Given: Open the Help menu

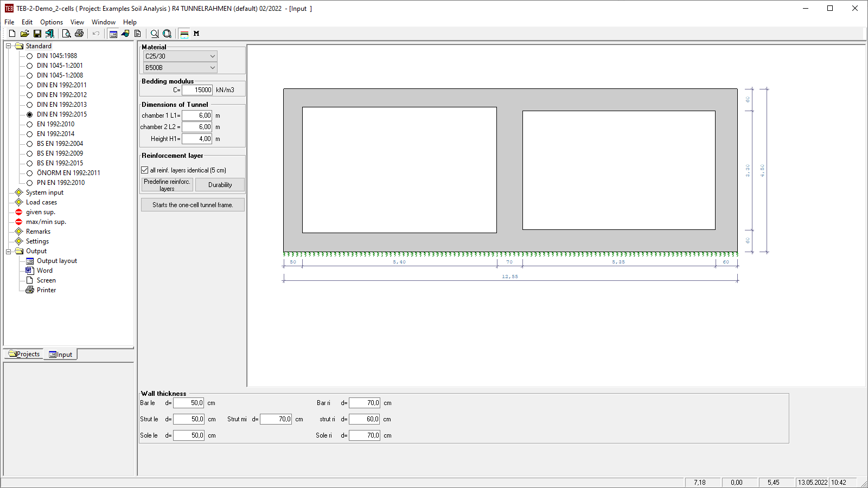Looking at the screenshot, I should 130,22.
